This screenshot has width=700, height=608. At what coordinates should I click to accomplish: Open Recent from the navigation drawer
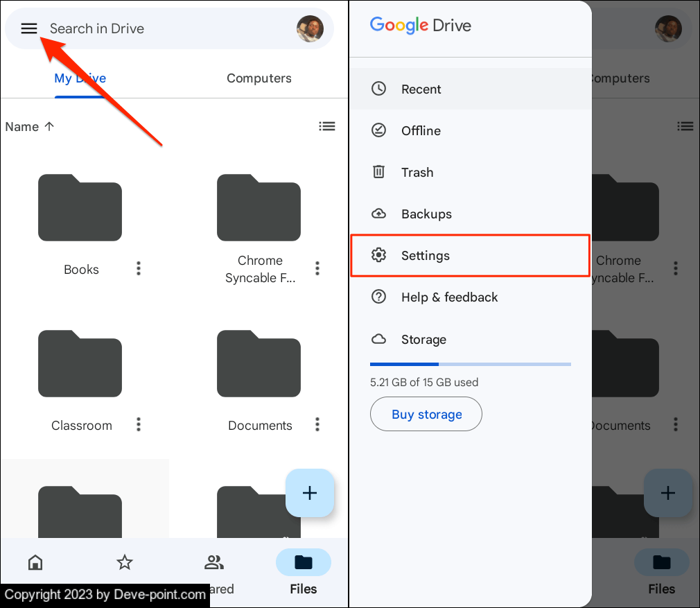point(421,89)
